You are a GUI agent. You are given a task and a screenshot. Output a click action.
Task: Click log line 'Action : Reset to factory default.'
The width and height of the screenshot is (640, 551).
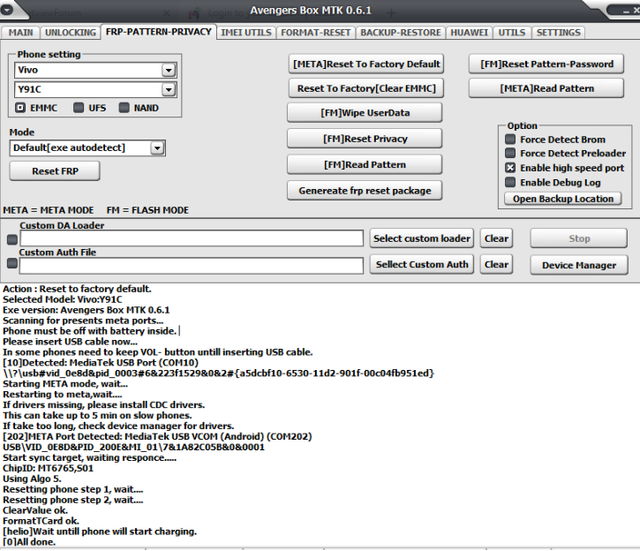[77, 289]
